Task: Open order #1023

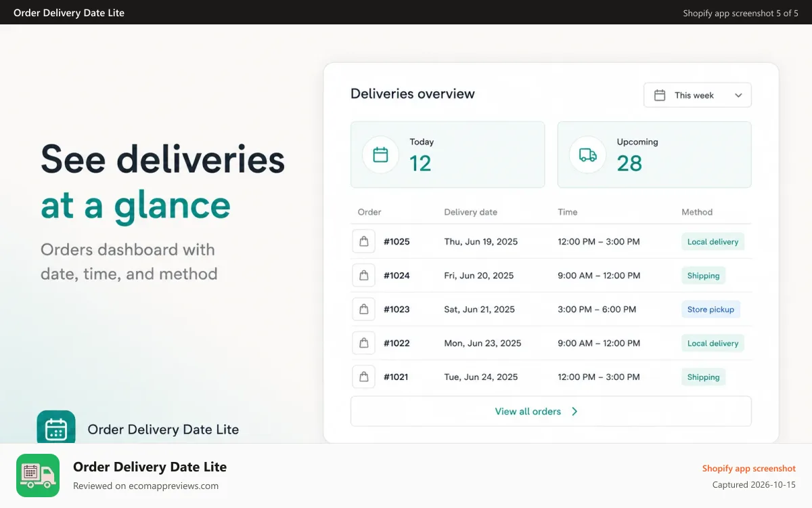Action: click(397, 310)
